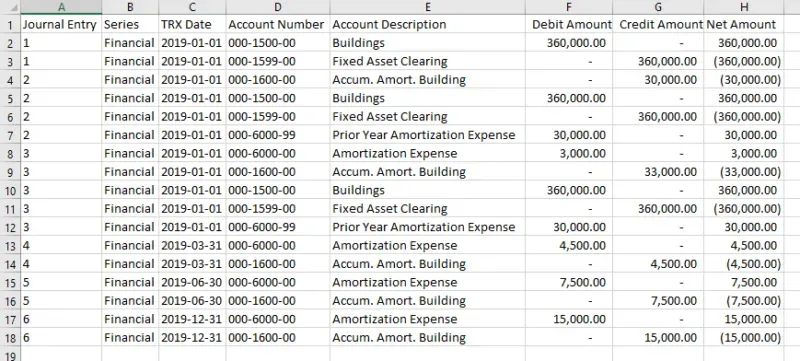The height and width of the screenshot is (361, 800).
Task: Select 'Accum. Amort. Building' in row 14
Action: click(x=428, y=264)
